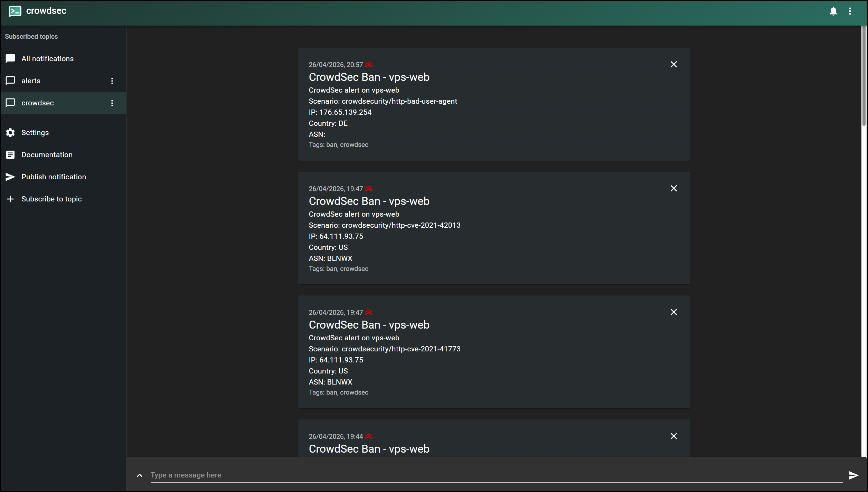This screenshot has width=868, height=492.
Task: Dismiss the 20:57 http-bad-user-agent notification
Action: tap(673, 64)
